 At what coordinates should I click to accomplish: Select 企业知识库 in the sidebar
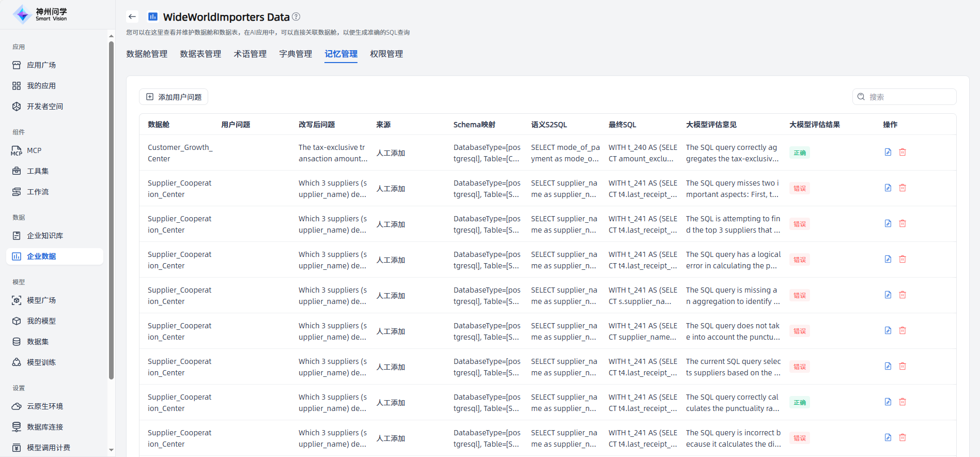click(x=45, y=236)
